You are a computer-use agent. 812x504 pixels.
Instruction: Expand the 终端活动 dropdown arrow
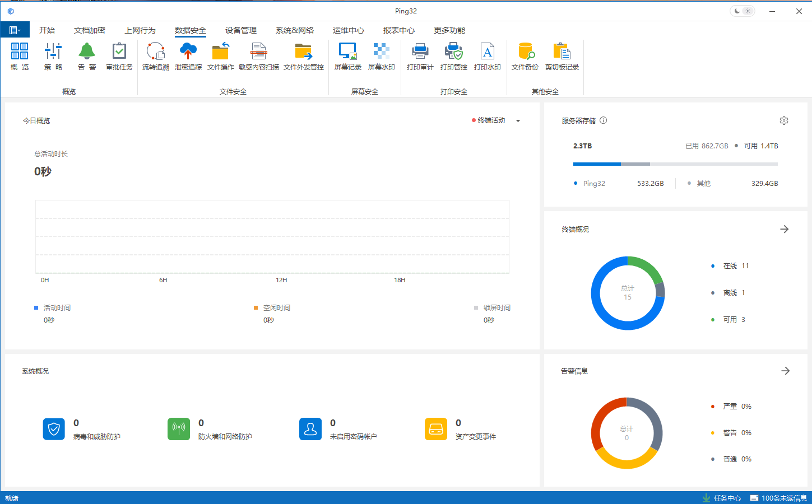(518, 121)
